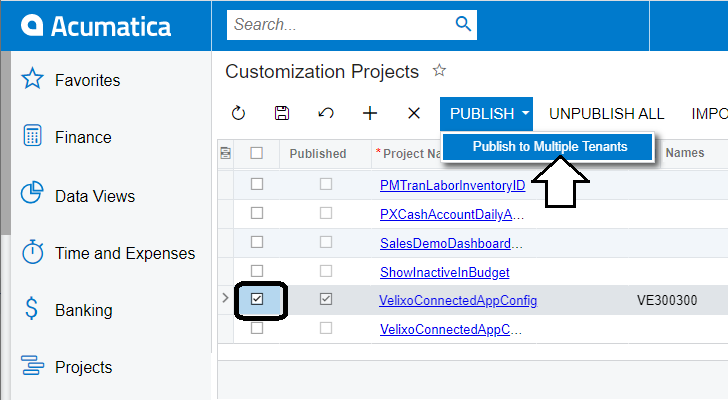Open PMTranLaborInventoryID project link
728x400 pixels.
[x=453, y=186]
